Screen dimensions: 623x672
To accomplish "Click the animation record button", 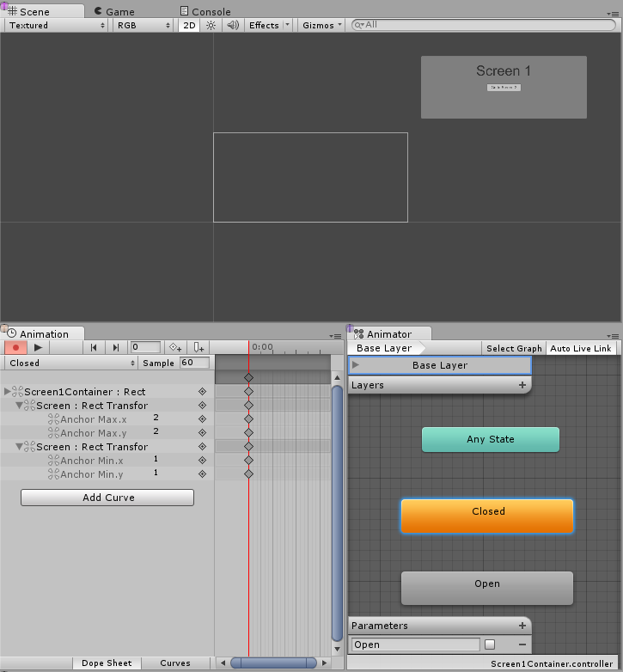I will pos(15,347).
